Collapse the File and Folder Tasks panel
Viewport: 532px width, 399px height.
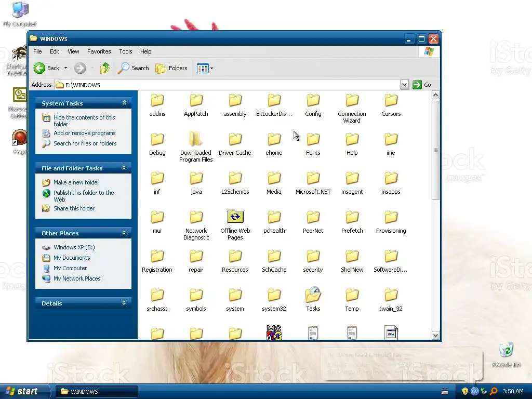(x=124, y=168)
